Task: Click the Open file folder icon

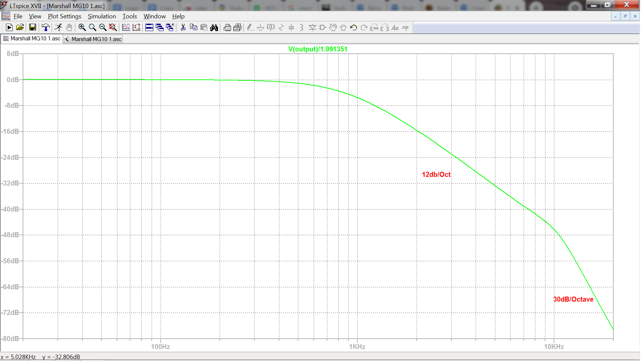Action: [x=20, y=28]
